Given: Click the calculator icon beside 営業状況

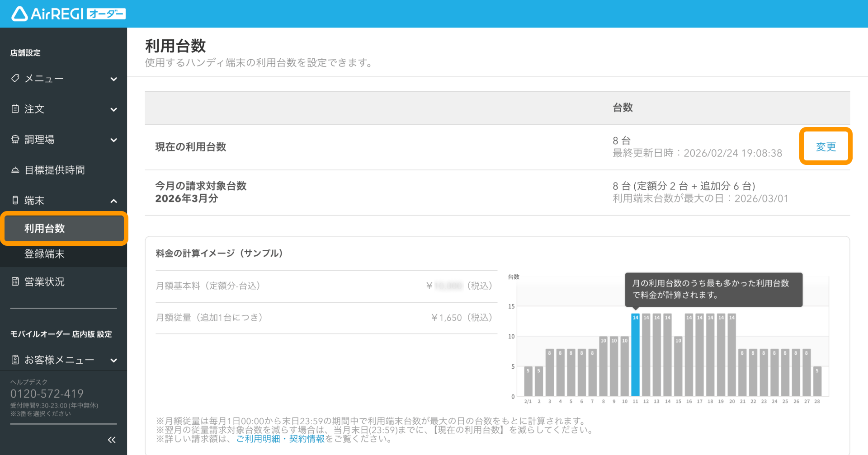Looking at the screenshot, I should point(15,281).
